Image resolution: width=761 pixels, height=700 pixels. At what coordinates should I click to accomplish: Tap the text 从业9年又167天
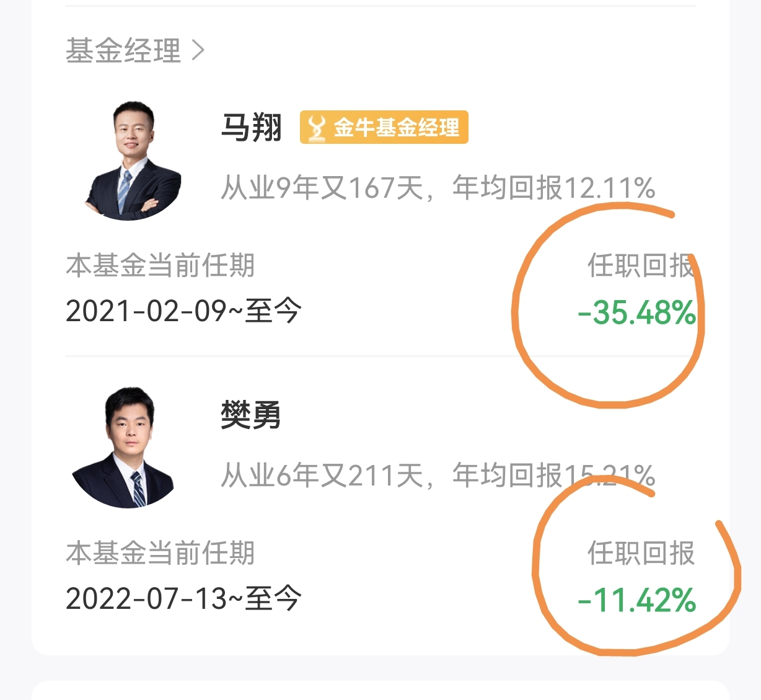pos(322,187)
